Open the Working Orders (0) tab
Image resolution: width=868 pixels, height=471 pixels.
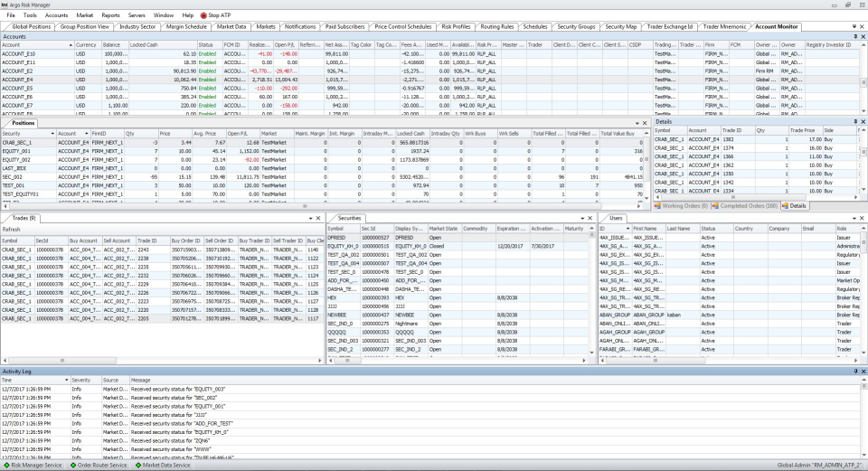681,206
